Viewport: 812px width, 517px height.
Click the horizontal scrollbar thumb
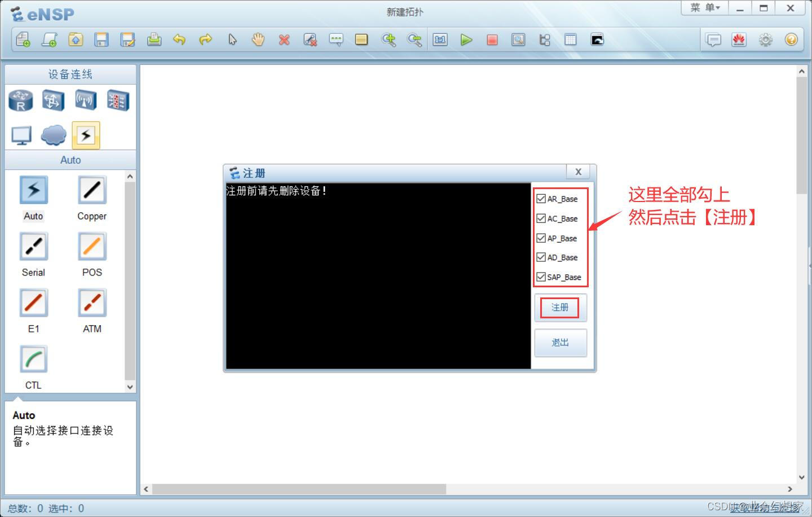[299, 489]
